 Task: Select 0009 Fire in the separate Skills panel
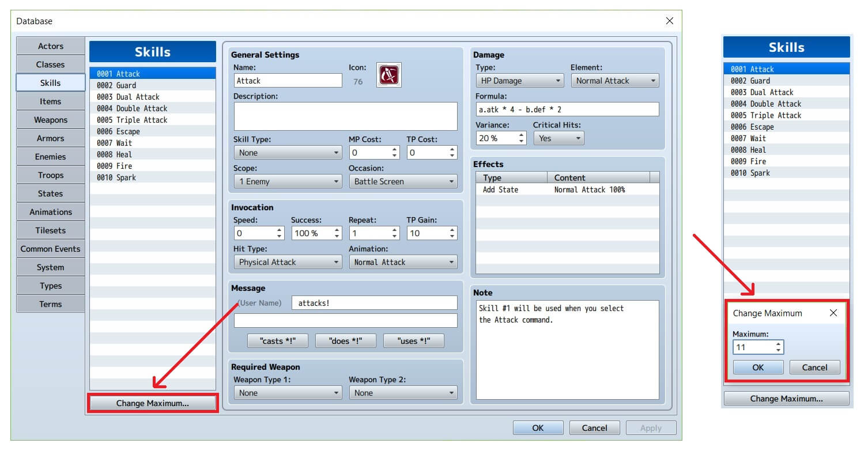tap(787, 161)
